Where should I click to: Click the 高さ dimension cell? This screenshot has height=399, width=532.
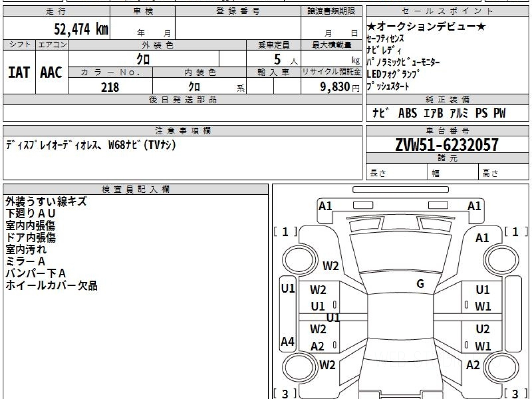[x=504, y=172]
